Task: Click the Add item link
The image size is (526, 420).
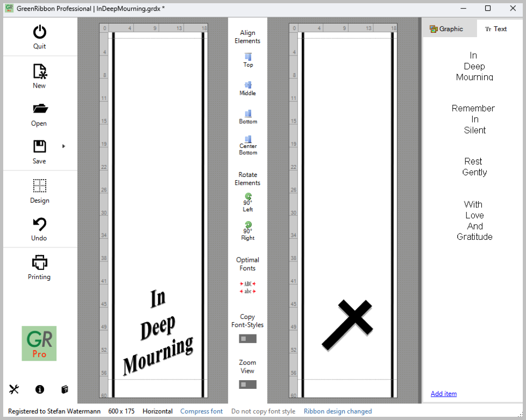Action: pos(444,394)
